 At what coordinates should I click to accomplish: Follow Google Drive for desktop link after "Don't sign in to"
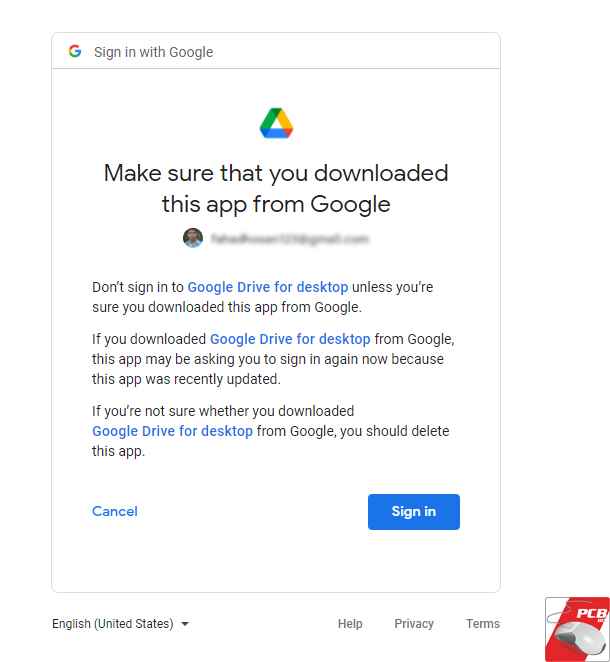pos(268,287)
